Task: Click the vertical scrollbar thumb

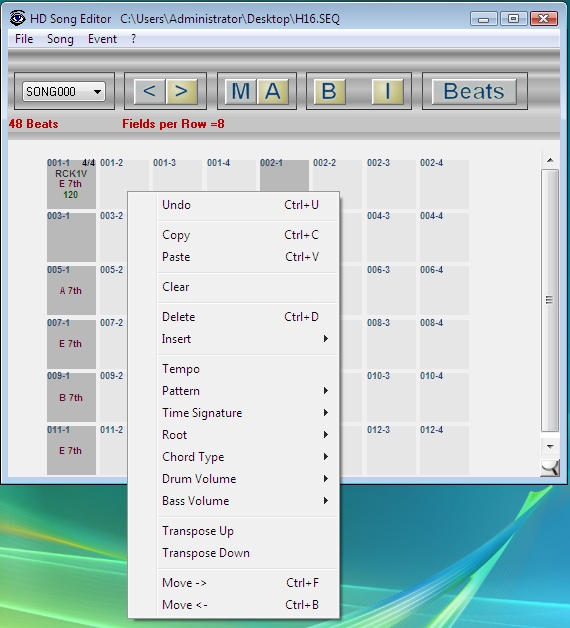Action: (550, 300)
